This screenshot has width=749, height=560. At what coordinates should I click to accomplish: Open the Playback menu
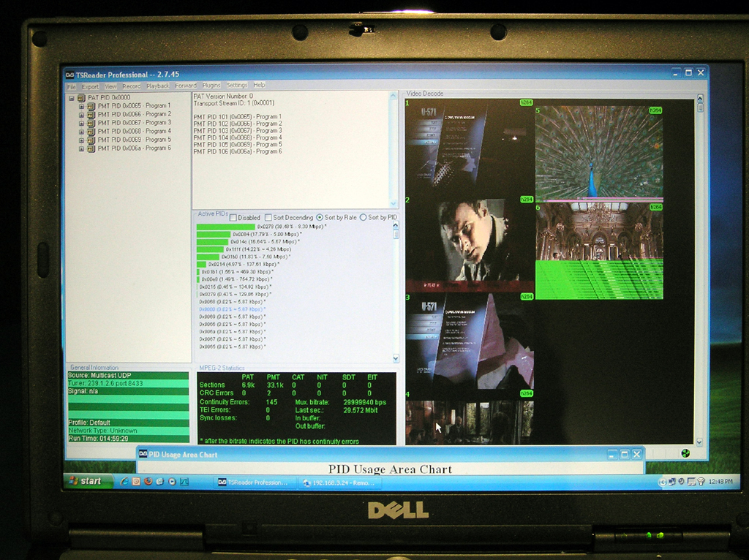tap(158, 86)
